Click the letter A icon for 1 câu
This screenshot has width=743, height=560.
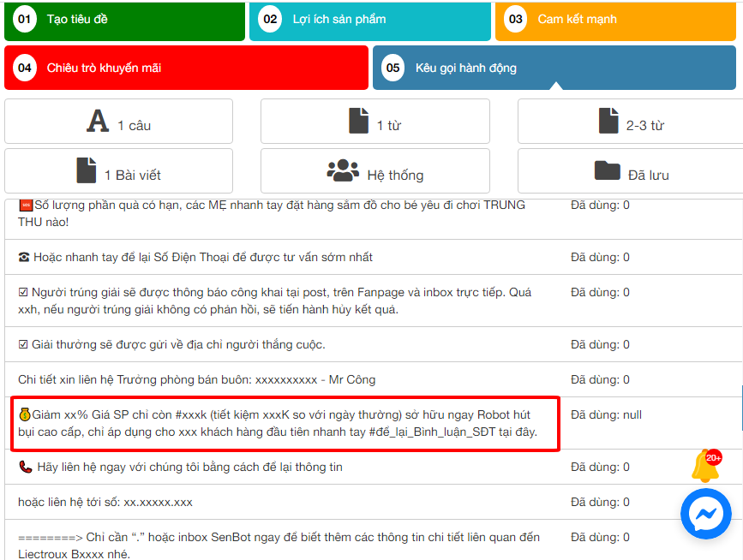(98, 122)
